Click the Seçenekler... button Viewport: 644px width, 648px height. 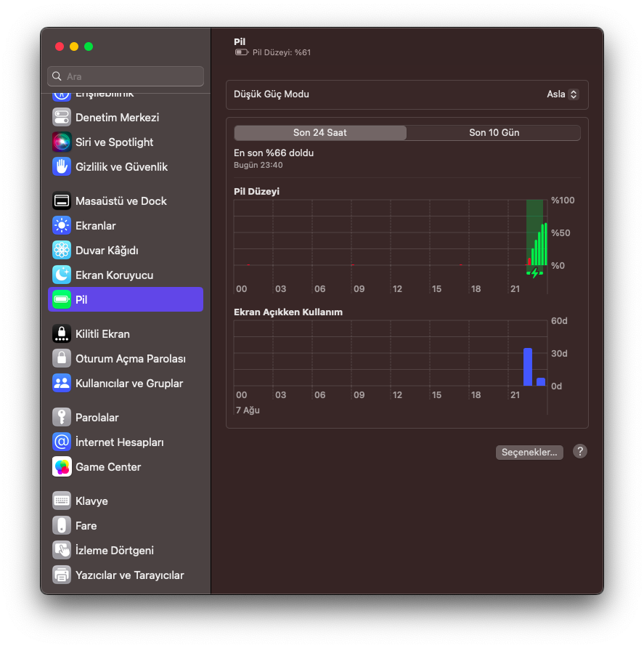530,452
